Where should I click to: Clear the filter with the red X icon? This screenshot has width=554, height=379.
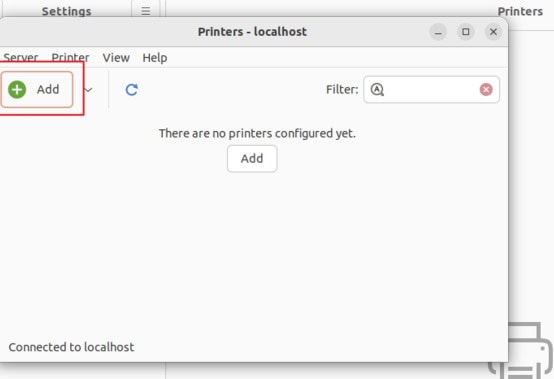pyautogui.click(x=486, y=89)
